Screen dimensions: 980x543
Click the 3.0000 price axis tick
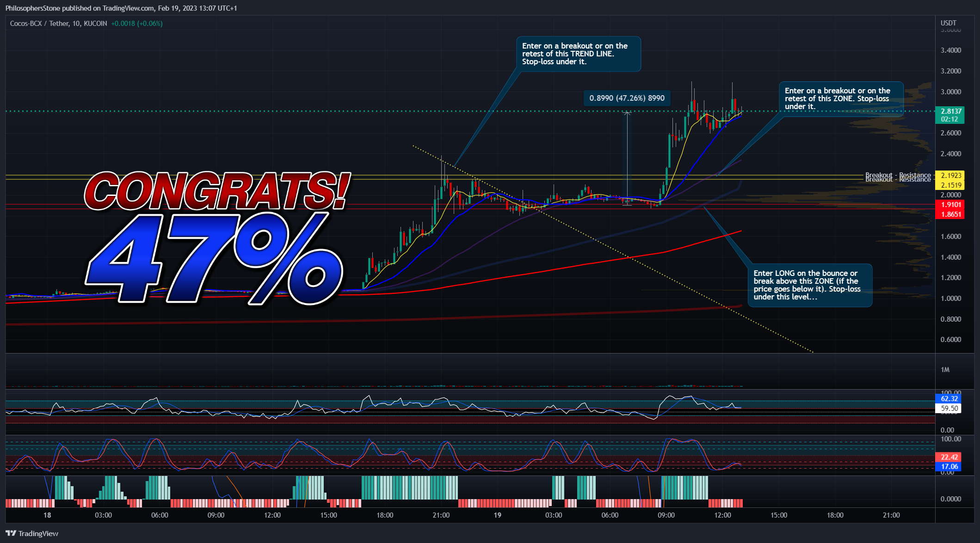coord(951,92)
